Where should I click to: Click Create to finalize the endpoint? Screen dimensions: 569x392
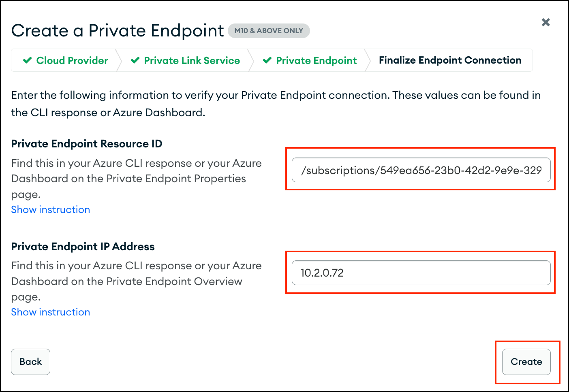526,362
